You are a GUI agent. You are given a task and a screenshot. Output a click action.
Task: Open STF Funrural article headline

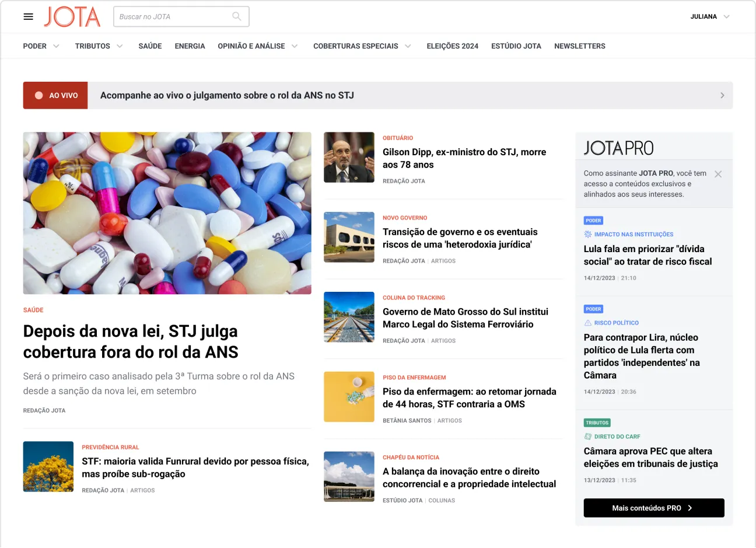[195, 467]
